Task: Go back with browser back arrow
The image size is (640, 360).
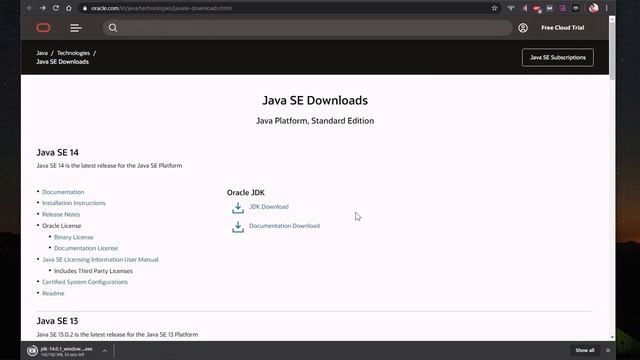Action: (29, 8)
